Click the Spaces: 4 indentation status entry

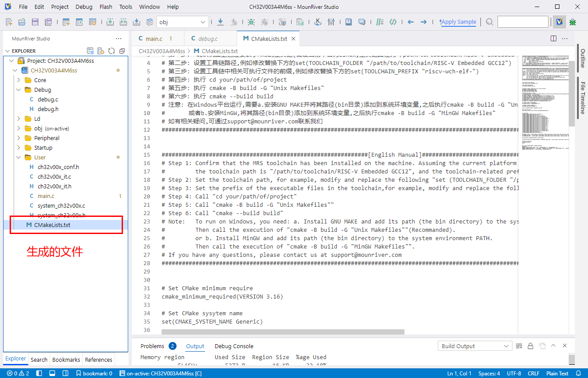489,374
